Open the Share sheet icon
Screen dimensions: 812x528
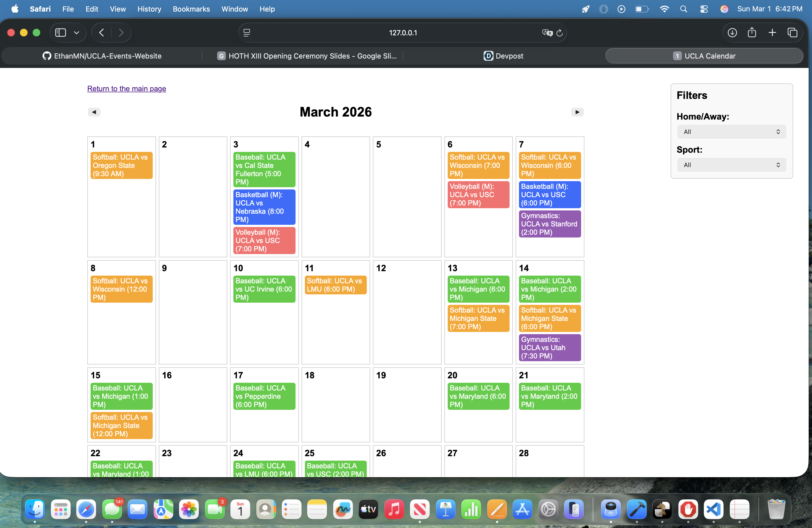pyautogui.click(x=752, y=33)
